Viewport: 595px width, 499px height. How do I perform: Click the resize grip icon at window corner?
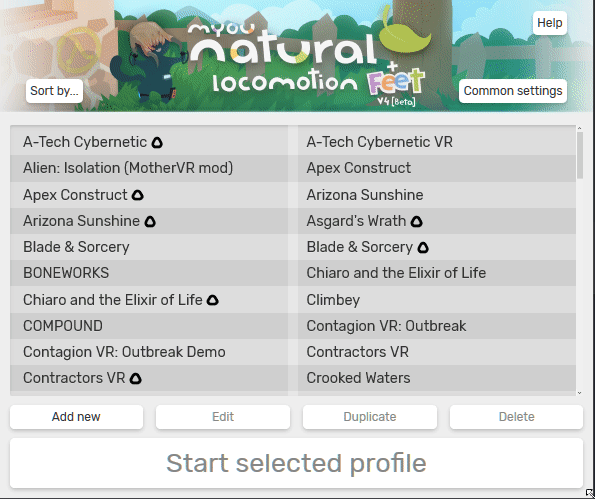590,494
